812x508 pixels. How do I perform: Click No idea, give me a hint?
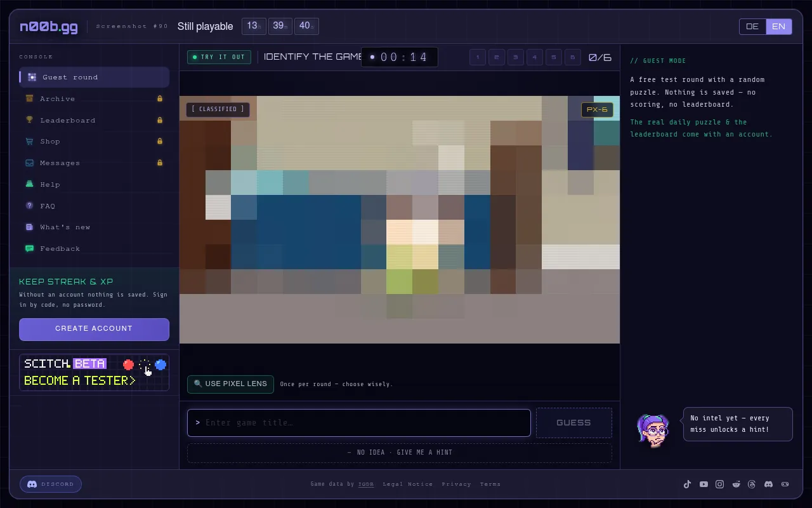(x=400, y=453)
